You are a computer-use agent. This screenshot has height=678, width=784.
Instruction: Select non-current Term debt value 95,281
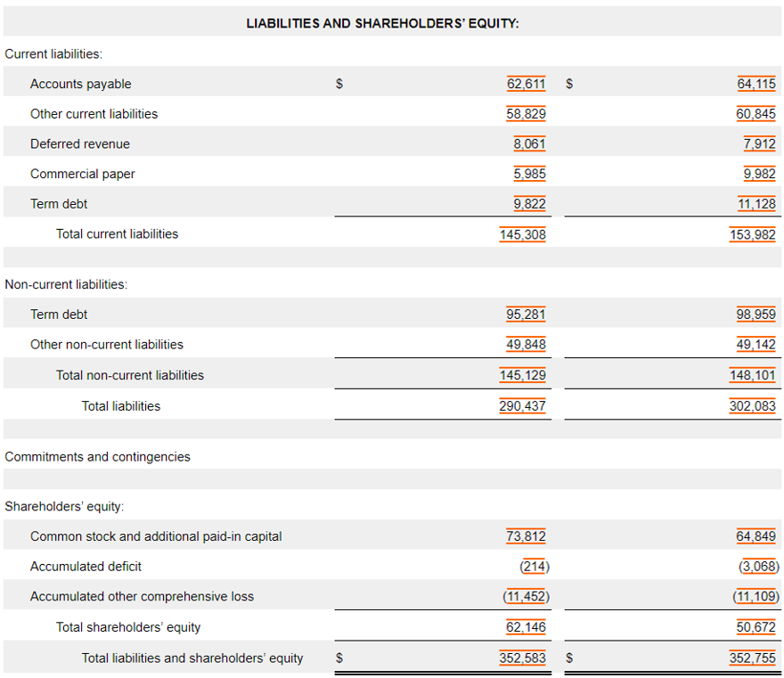click(526, 314)
